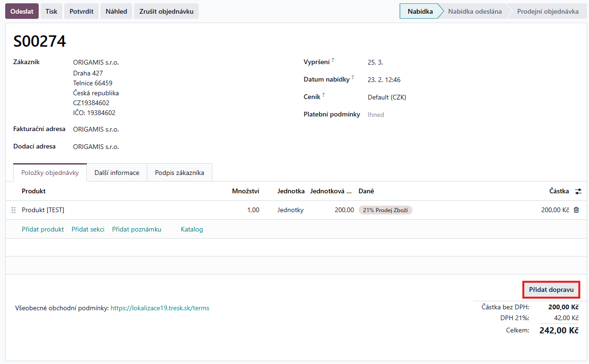Open the Katalog link
Image resolution: width=589 pixels, height=364 pixels.
click(x=192, y=230)
